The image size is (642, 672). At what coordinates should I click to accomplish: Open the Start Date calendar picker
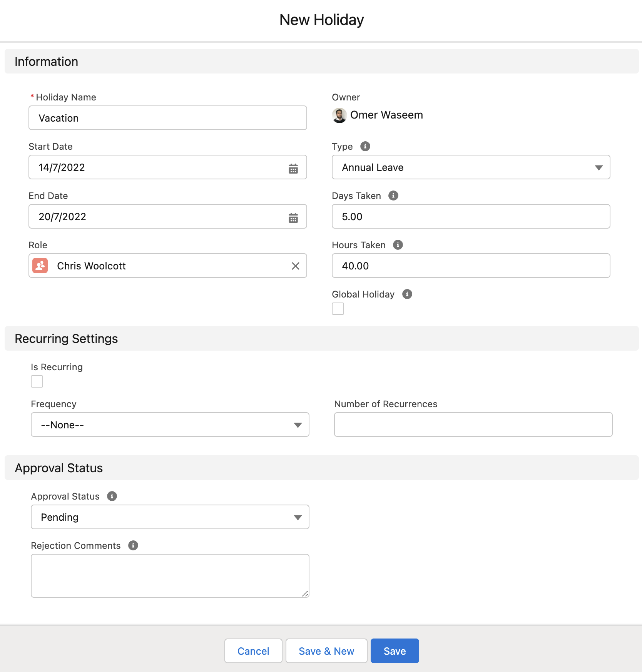click(x=293, y=168)
